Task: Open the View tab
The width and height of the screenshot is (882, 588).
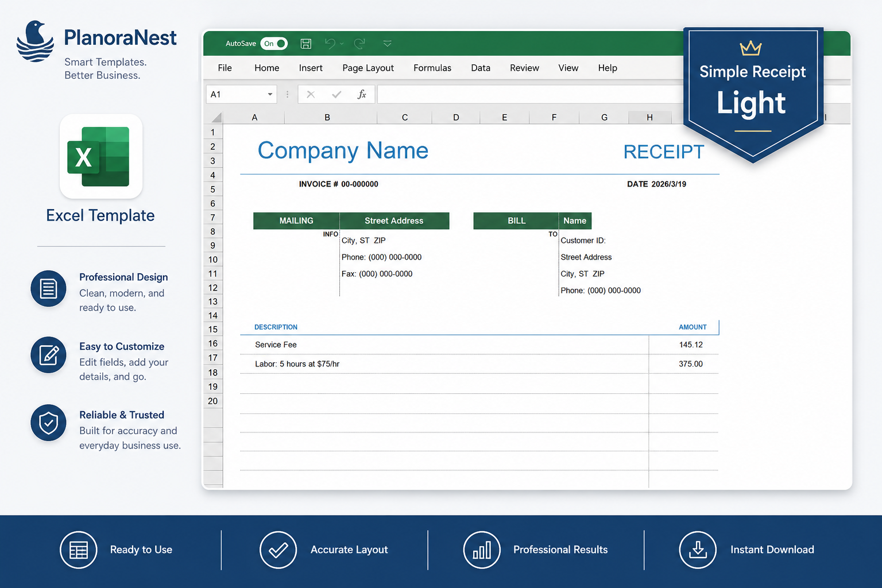Action: click(568, 68)
